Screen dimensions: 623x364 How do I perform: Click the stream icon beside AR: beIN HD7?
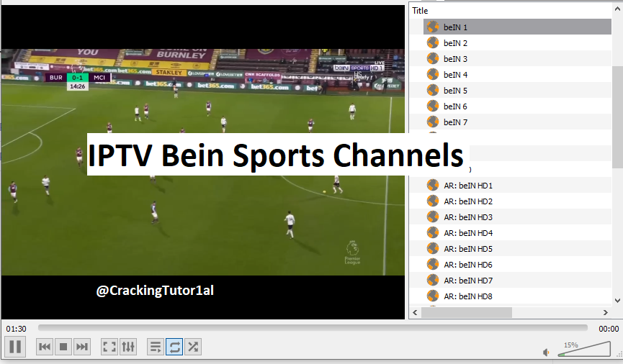[x=433, y=281]
